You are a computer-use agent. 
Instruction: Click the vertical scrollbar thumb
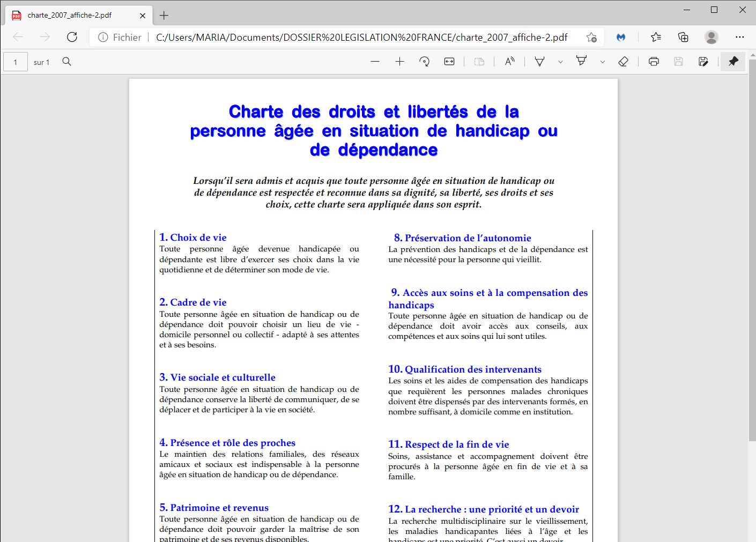tap(752, 249)
